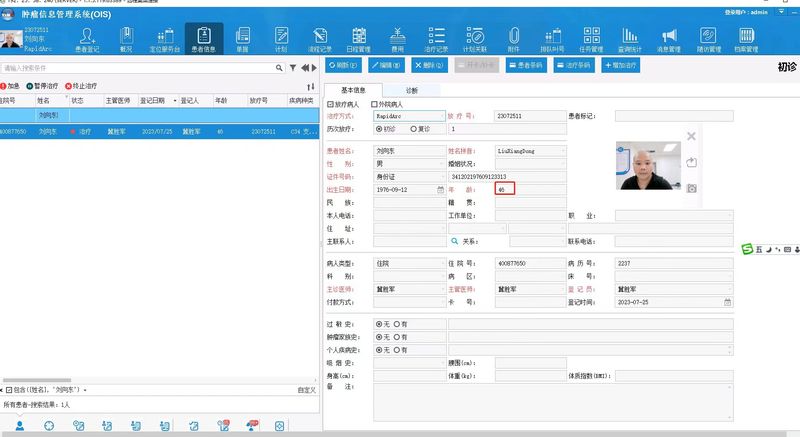The width and height of the screenshot is (800, 437).
Task: Click the magnifier icon next to 主联系人
Action: [455, 241]
